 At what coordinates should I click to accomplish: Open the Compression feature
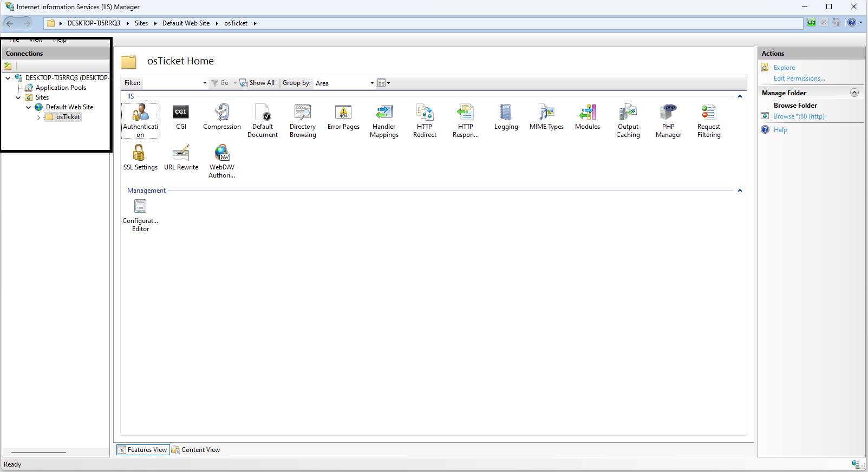tap(222, 117)
